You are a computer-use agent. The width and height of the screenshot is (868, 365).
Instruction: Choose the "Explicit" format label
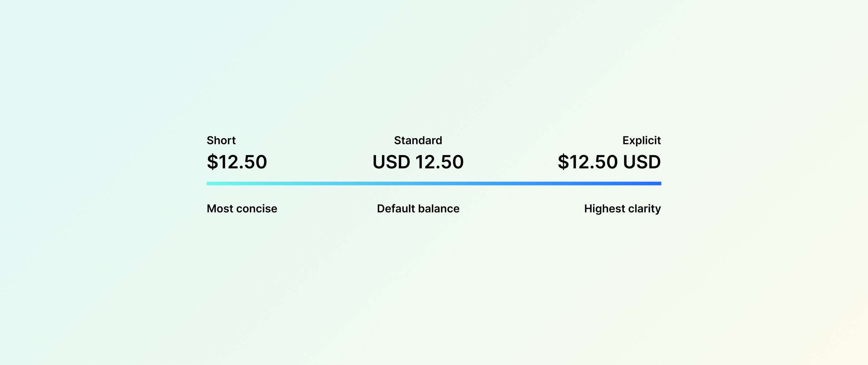tap(641, 140)
